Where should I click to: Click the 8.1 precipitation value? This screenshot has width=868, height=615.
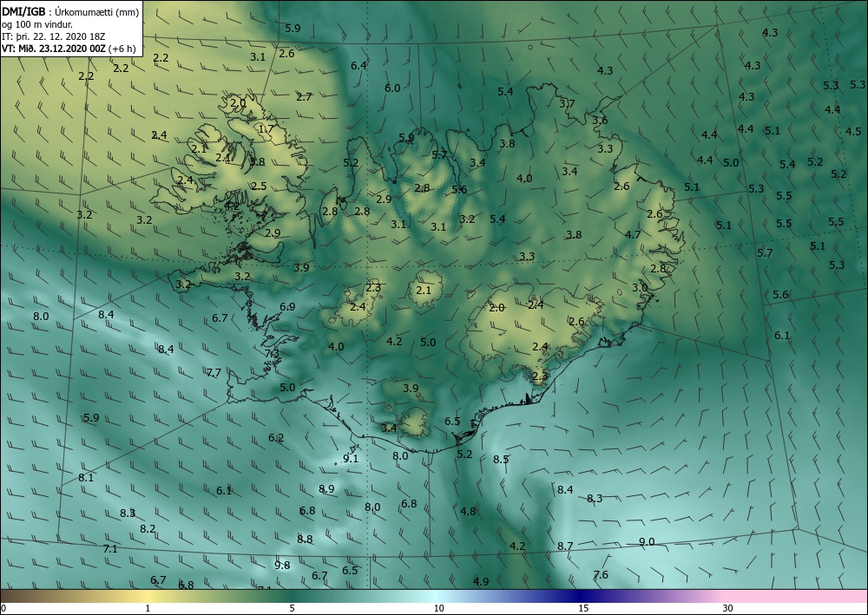click(86, 477)
